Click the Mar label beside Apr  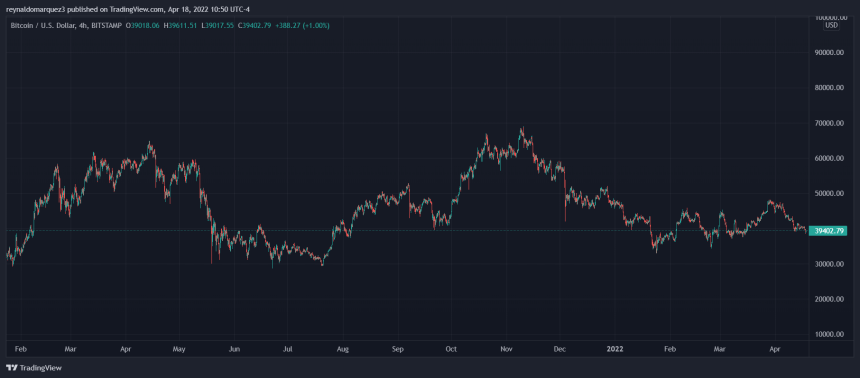click(70, 348)
